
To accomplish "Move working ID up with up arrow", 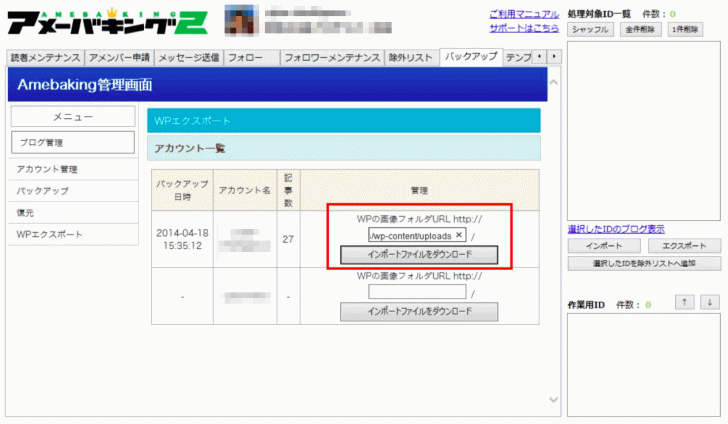I will point(682,302).
